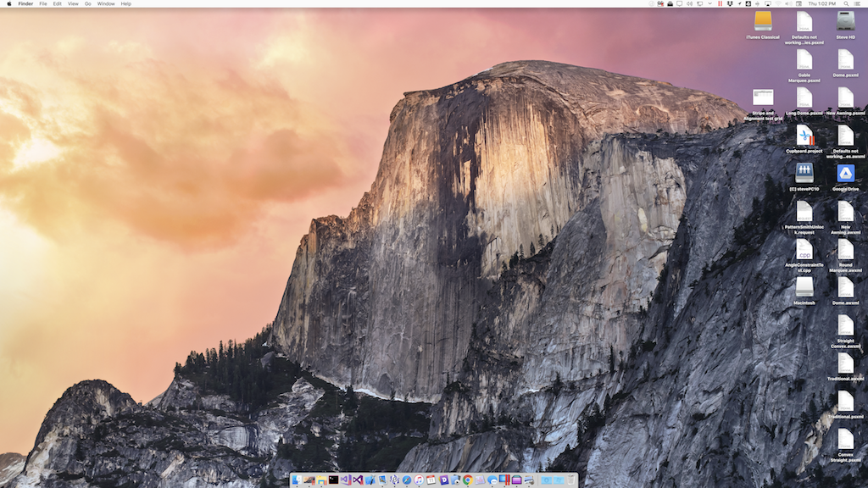Open Parallels Desktop from the Dock

point(503,479)
